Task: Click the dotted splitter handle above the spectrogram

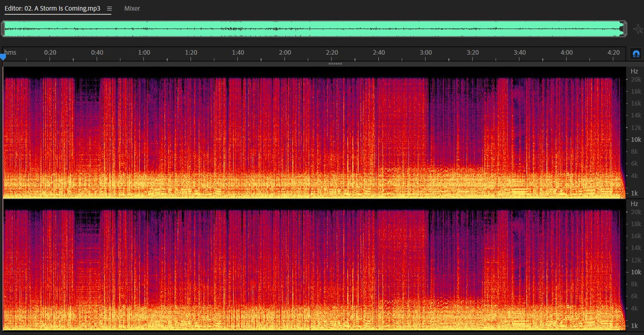Action: [335, 64]
